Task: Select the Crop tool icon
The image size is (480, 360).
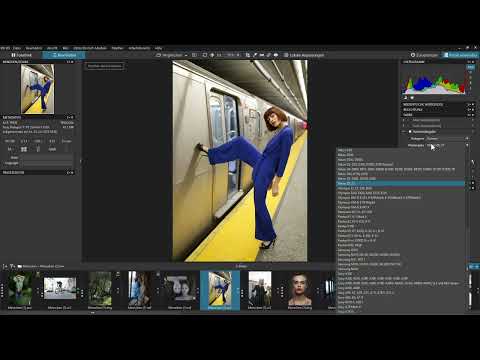Action: [248, 55]
